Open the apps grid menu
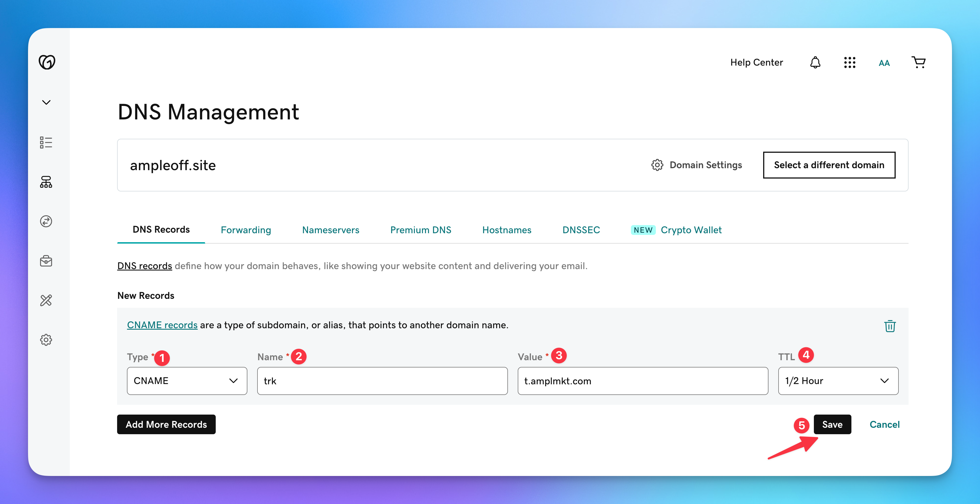Image resolution: width=980 pixels, height=504 pixels. (849, 63)
